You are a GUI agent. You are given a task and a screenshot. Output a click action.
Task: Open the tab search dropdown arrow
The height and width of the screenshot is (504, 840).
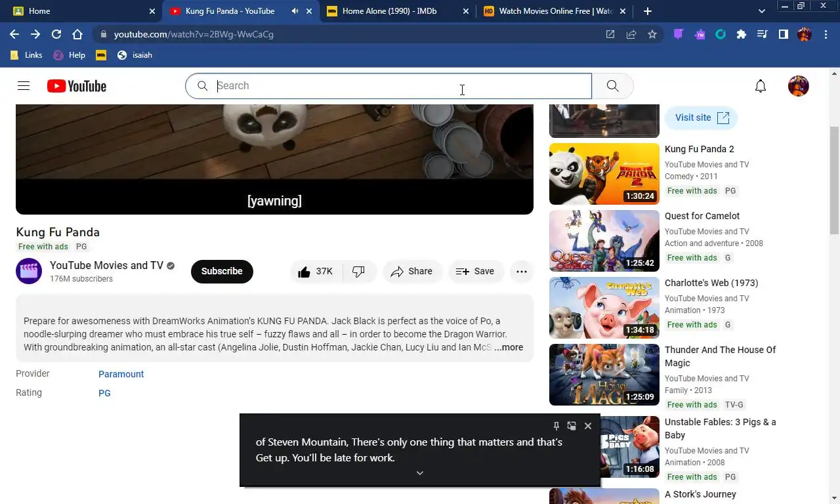coord(762,11)
